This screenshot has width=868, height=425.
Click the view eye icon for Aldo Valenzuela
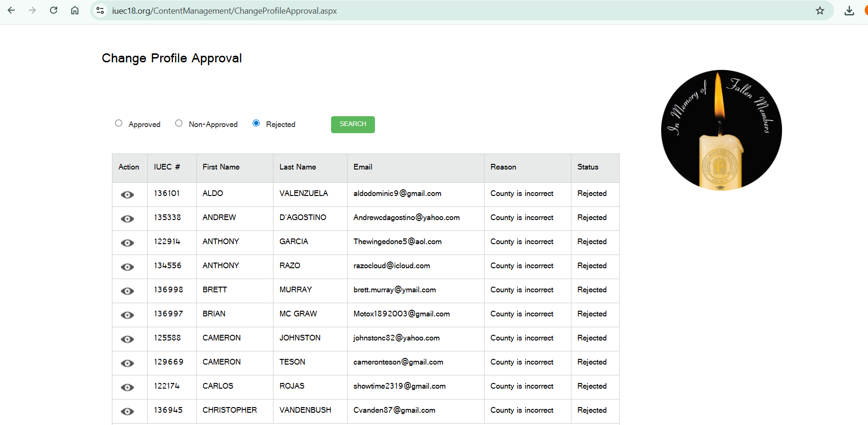click(127, 195)
